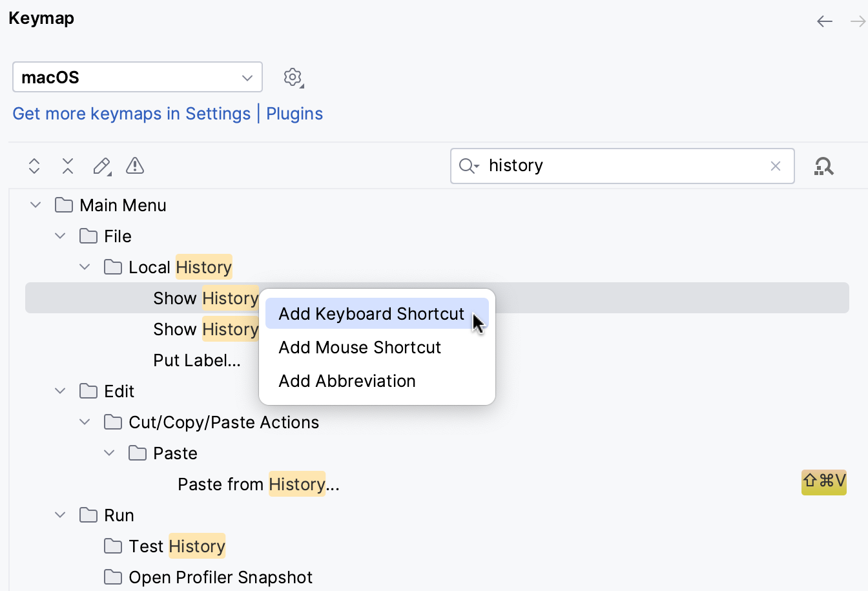The height and width of the screenshot is (591, 868).
Task: Click the ⇧⌘V shortcut badge for Paste from History
Action: [824, 482]
